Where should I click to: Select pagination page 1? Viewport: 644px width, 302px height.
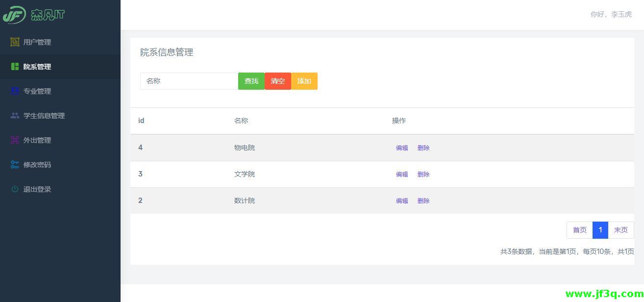(x=600, y=230)
